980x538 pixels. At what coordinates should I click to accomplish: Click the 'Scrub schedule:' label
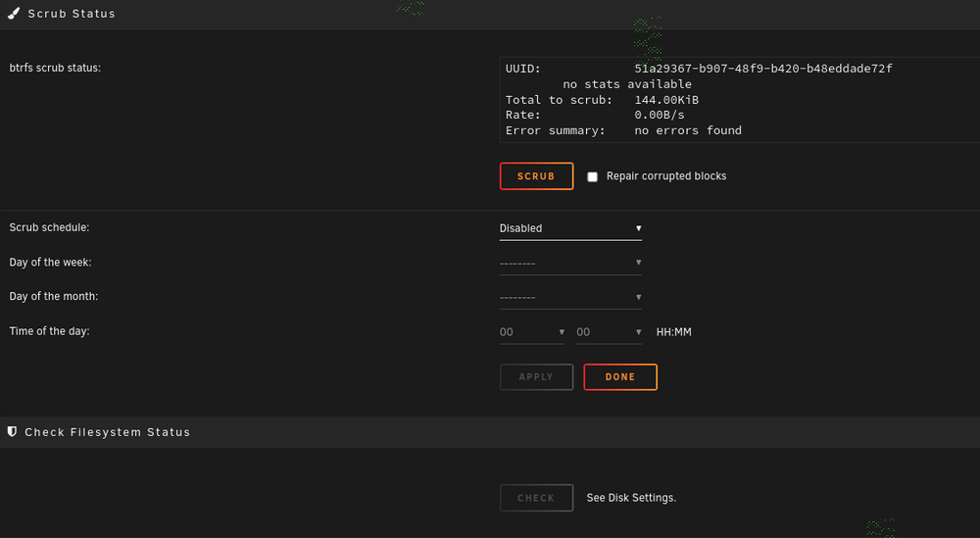click(49, 227)
